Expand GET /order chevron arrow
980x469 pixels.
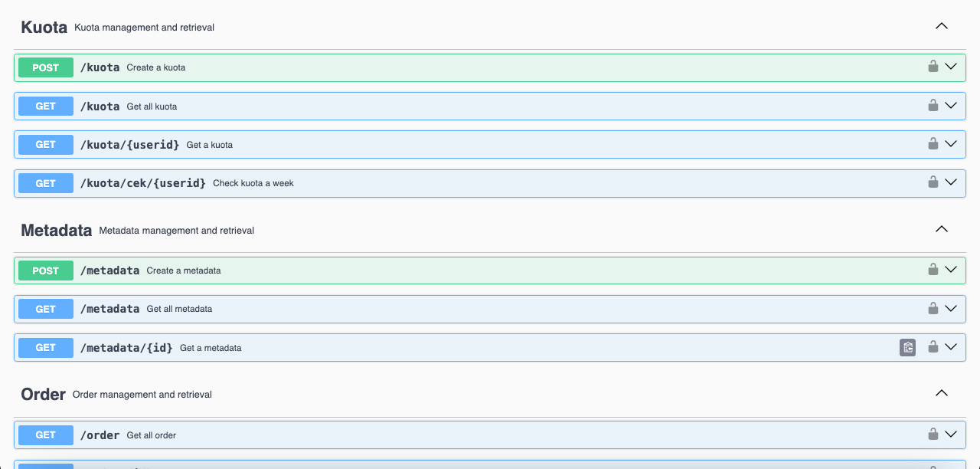951,435
